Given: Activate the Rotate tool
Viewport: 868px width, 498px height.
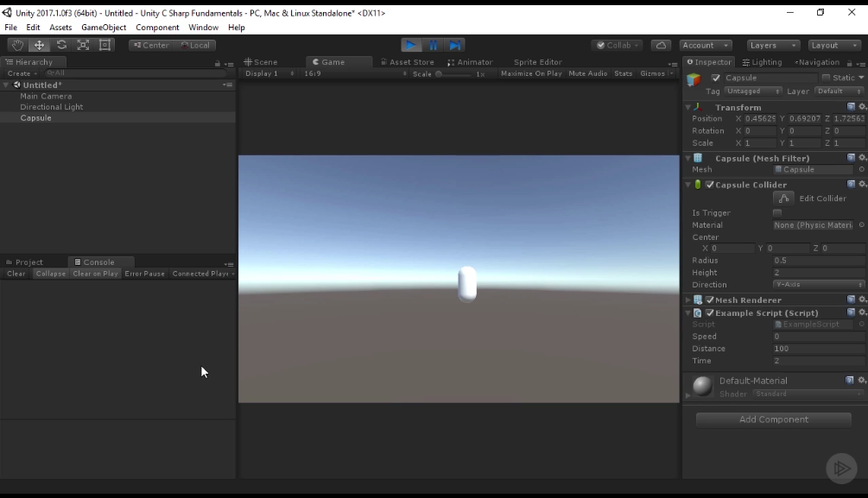Looking at the screenshot, I should [x=60, y=44].
